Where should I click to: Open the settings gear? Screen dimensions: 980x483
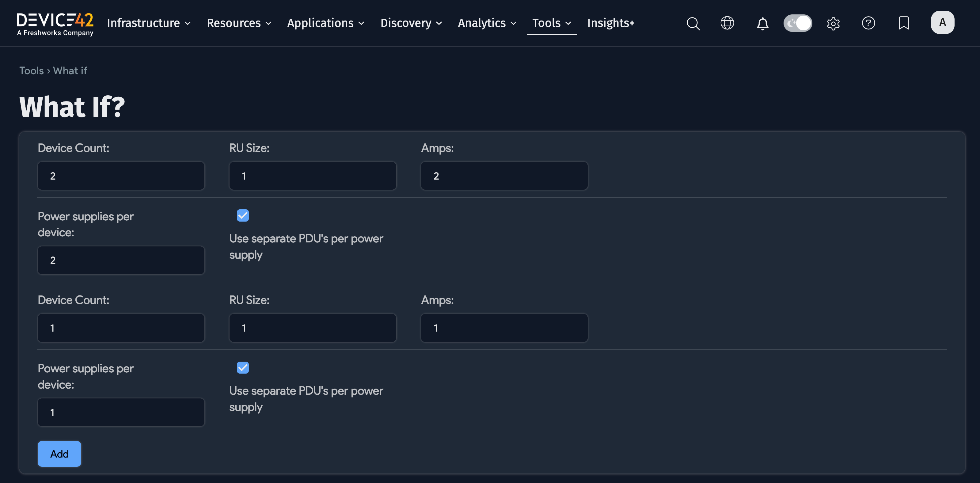pyautogui.click(x=833, y=23)
